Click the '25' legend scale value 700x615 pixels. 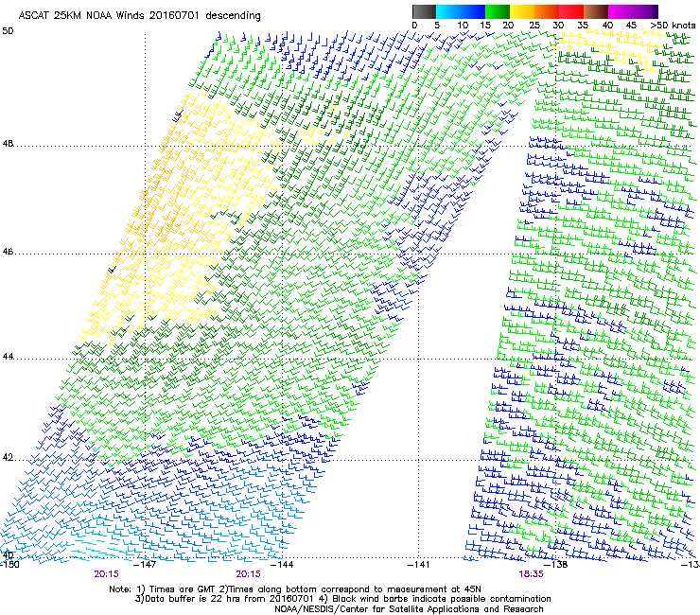coord(534,26)
